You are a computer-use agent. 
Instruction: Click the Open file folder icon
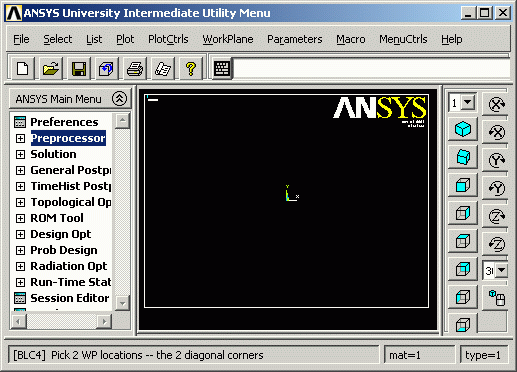(x=51, y=69)
